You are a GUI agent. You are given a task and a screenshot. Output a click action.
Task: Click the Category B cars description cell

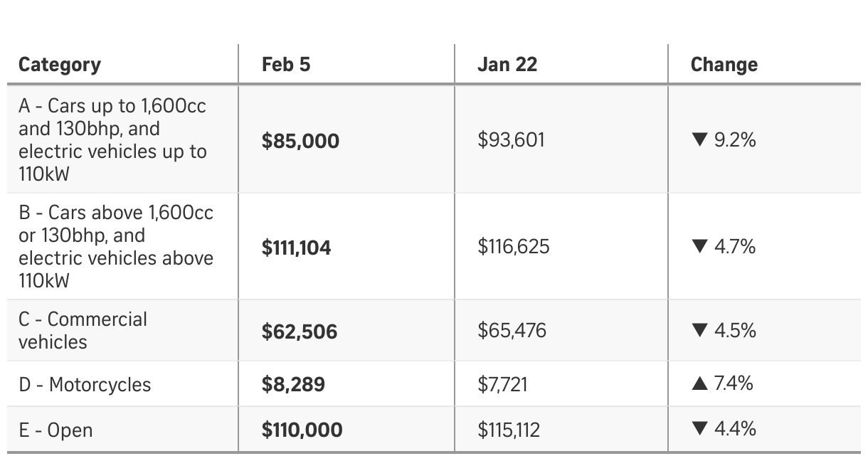[x=115, y=247]
